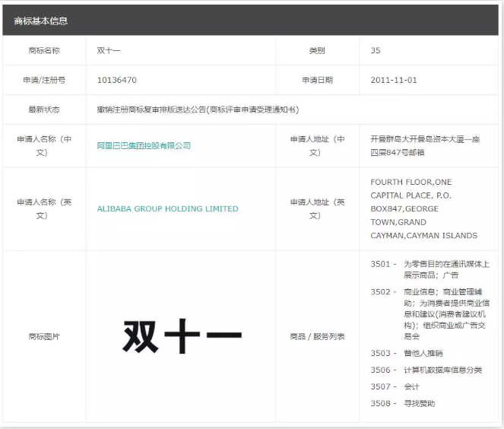Click the ALIBABA GROUP HOLDING LIMITED link
Image resolution: width=504 pixels, height=429 pixels.
[x=167, y=208]
